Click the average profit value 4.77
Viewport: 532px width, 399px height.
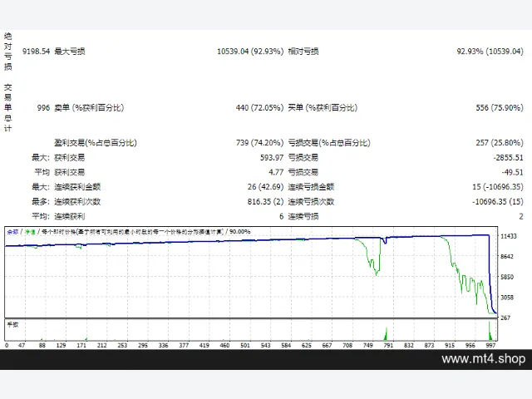tap(276, 172)
